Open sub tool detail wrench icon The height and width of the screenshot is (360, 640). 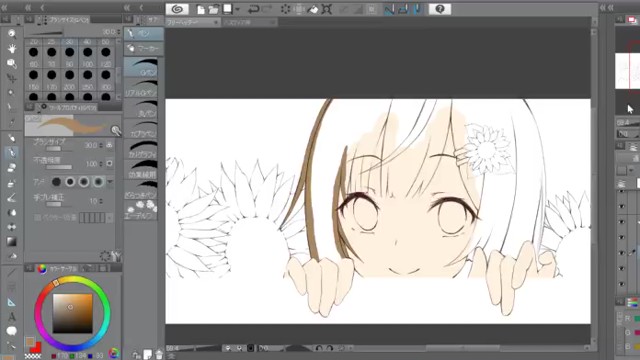pyautogui.click(x=117, y=256)
